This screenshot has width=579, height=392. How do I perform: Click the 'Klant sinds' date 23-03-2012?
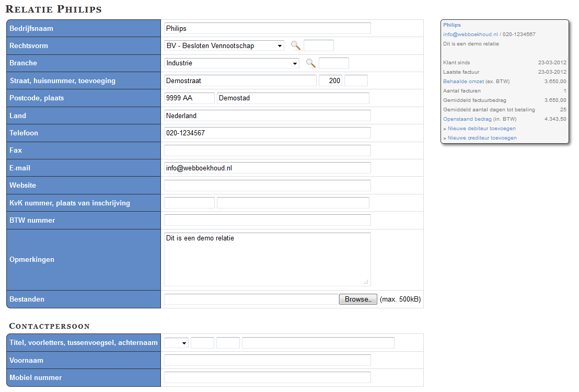click(552, 62)
